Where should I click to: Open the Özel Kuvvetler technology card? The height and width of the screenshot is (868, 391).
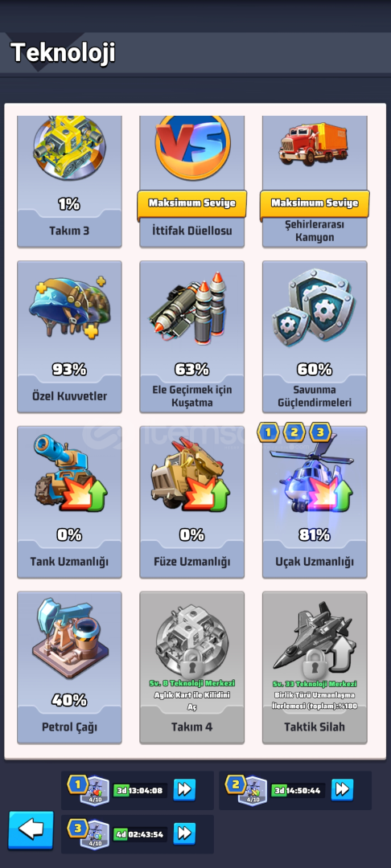click(69, 337)
